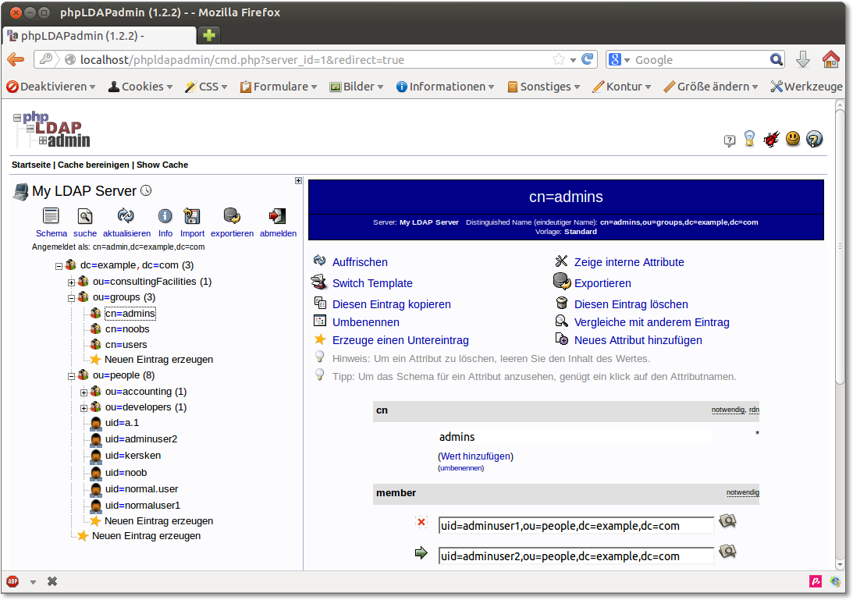Click Diesen Eintrag löschen link
The image size is (853, 600).
[630, 304]
